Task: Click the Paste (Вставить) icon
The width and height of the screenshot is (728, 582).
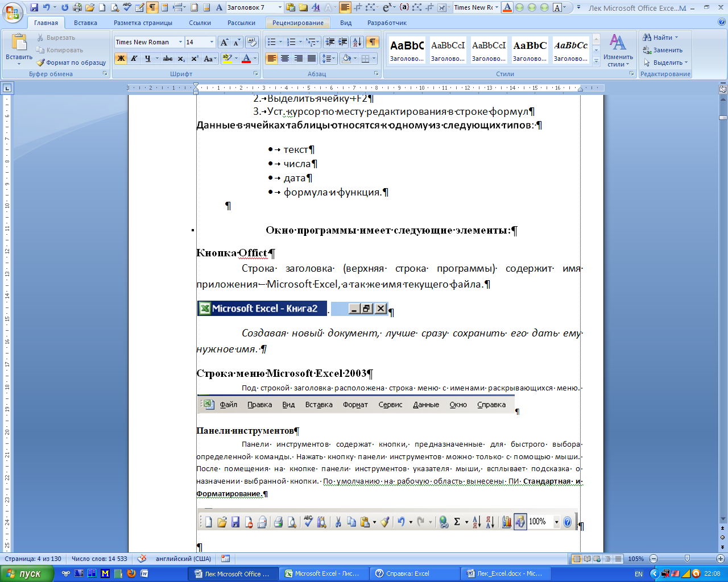Action: tap(19, 43)
